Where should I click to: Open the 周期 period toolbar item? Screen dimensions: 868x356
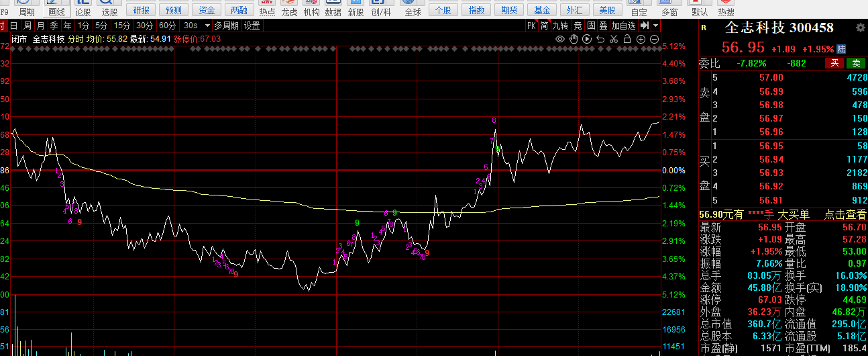coord(26,8)
